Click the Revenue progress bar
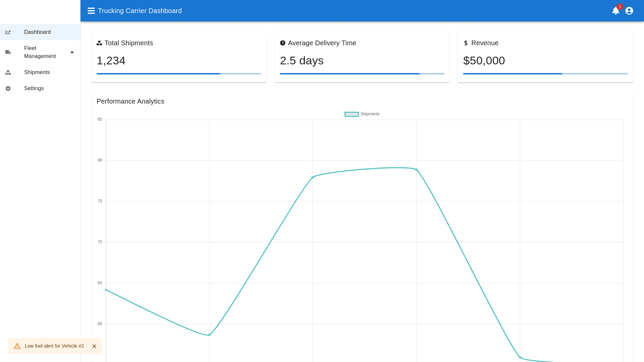This screenshot has height=362, width=644. pyautogui.click(x=545, y=74)
